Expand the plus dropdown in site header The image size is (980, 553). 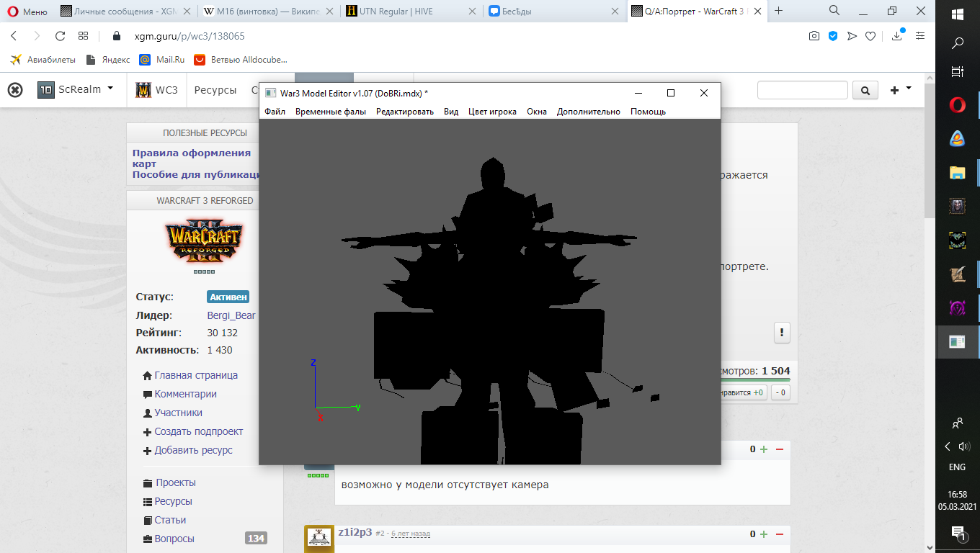901,90
